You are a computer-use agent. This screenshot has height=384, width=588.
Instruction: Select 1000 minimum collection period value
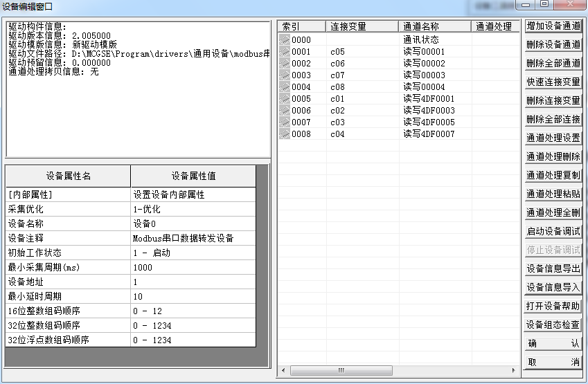click(x=193, y=268)
